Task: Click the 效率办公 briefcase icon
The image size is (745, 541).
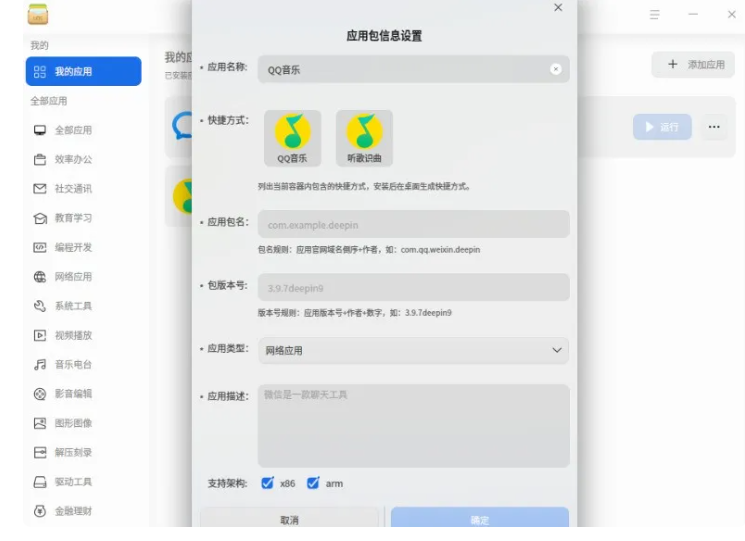Action: click(40, 160)
